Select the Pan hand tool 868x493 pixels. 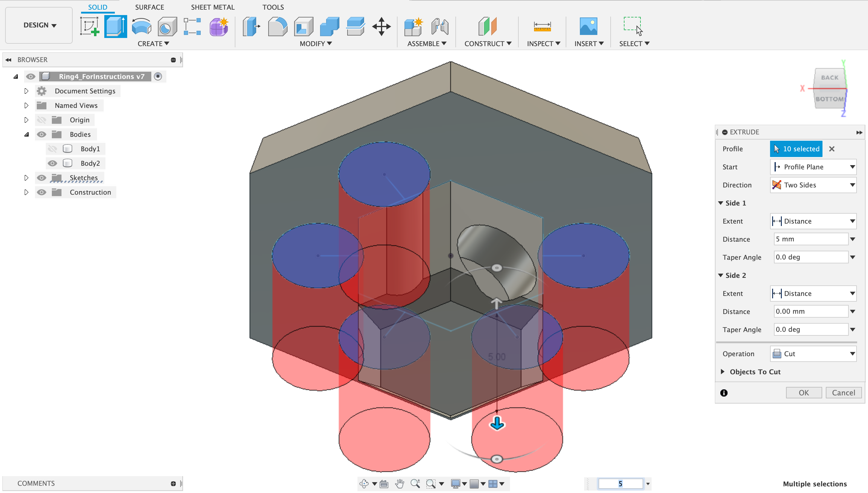coord(399,484)
